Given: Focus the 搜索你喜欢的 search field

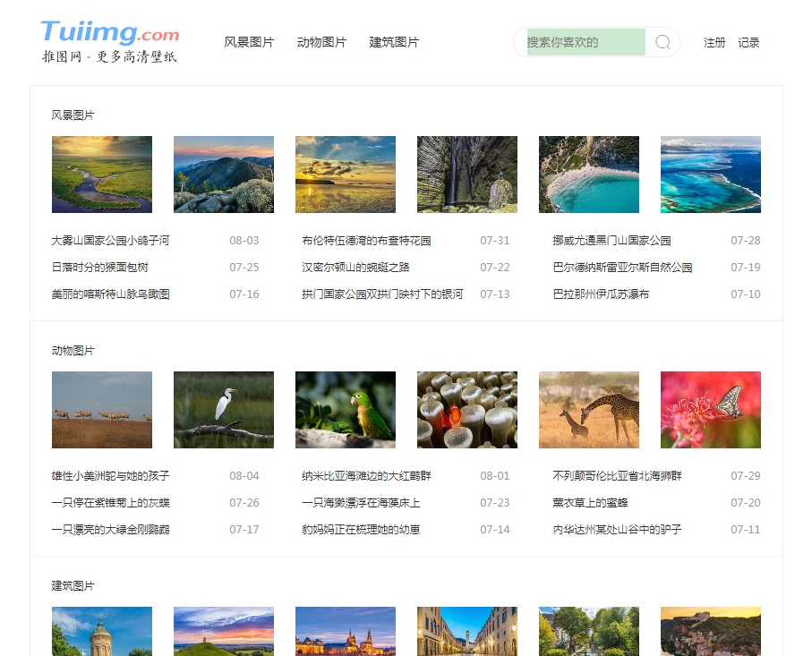Looking at the screenshot, I should point(585,42).
